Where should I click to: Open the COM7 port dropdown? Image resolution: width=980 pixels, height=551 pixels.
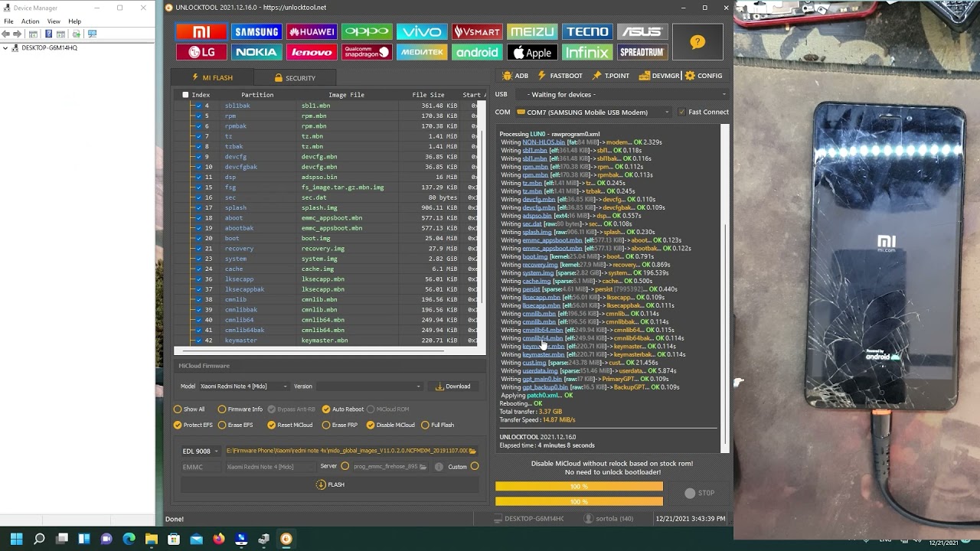tap(593, 112)
